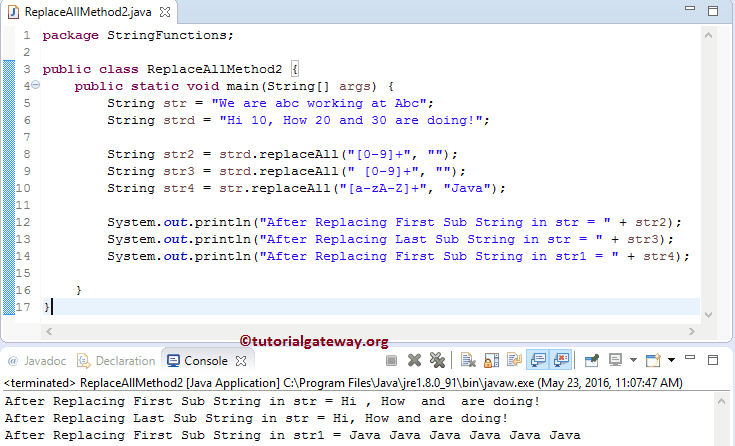This screenshot has height=446, width=735.
Task: Select the ReplaceAllMethod2.java editor tab
Action: click(x=88, y=12)
